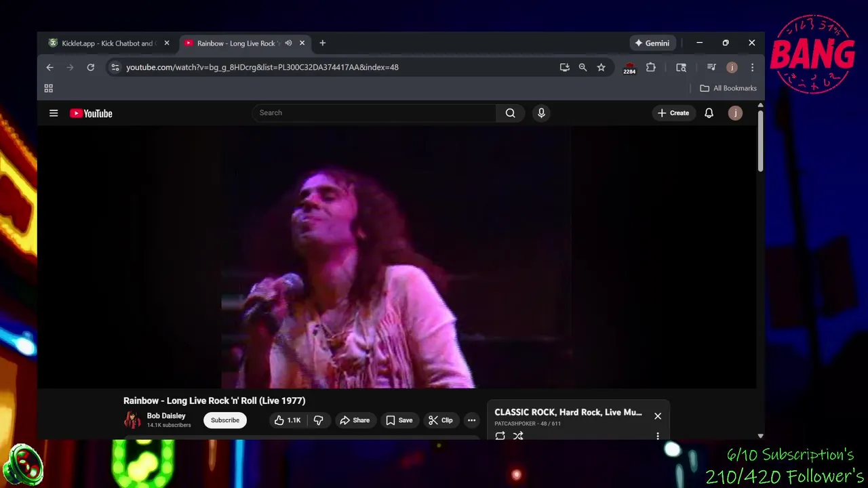Click the video player area

pos(397,258)
